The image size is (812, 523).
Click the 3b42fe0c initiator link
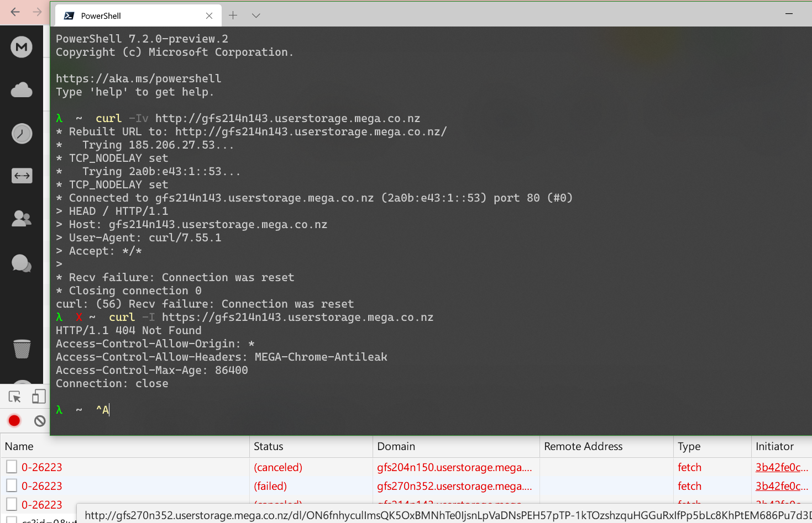point(782,467)
